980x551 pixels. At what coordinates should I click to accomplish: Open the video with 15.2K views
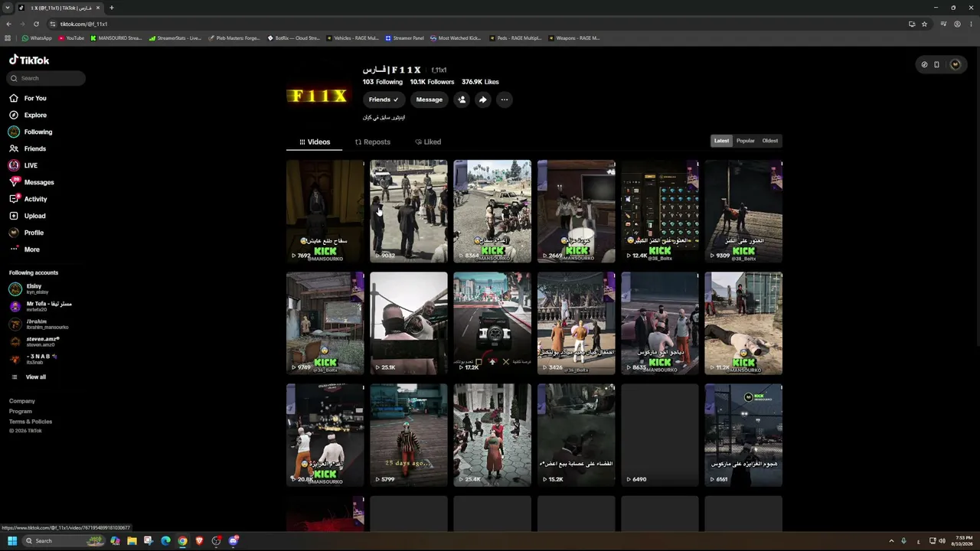(577, 435)
